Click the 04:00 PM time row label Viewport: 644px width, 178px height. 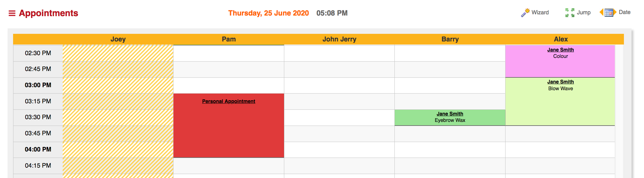tap(38, 150)
